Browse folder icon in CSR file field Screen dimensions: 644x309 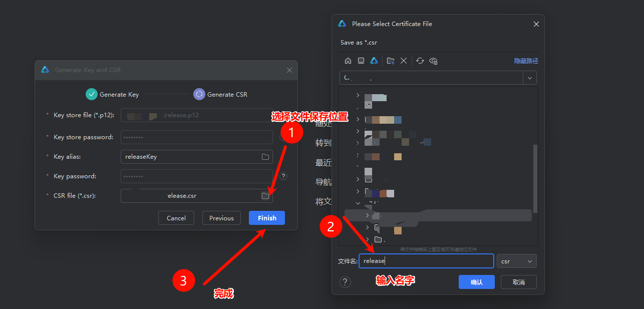coord(265,196)
